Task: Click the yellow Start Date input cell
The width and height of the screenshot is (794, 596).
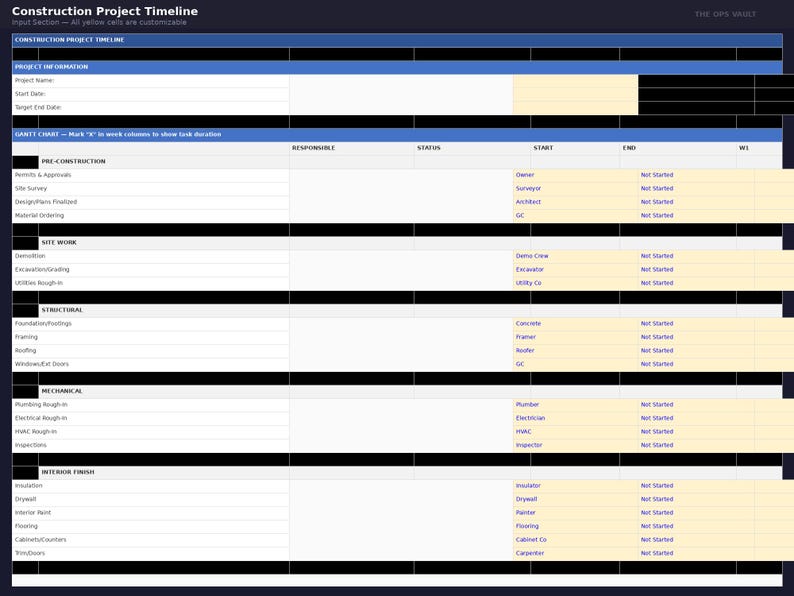Action: coord(575,94)
